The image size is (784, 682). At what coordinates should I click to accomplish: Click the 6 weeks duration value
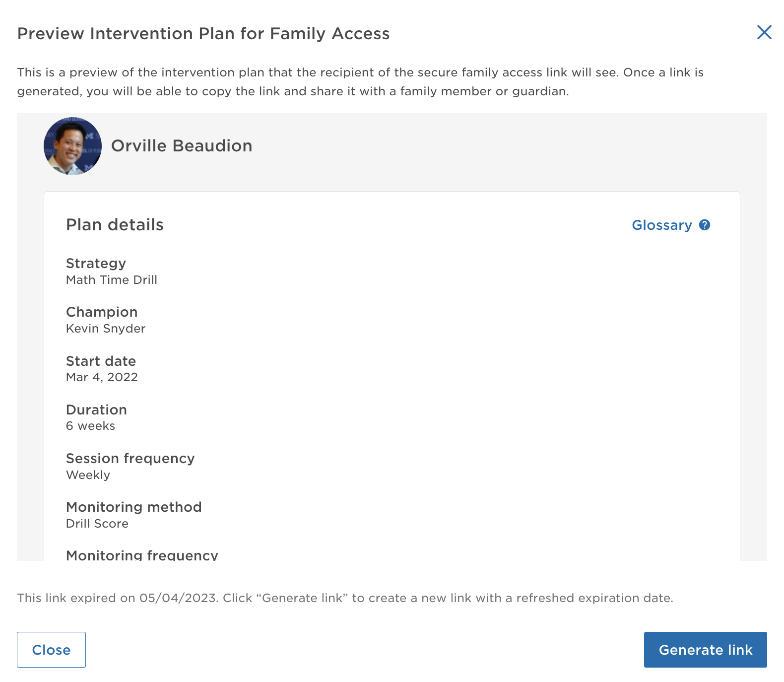click(90, 426)
